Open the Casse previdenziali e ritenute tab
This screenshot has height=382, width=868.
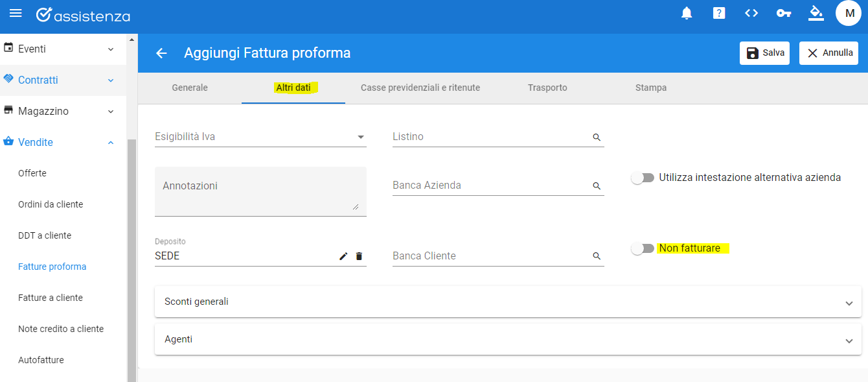pyautogui.click(x=420, y=88)
